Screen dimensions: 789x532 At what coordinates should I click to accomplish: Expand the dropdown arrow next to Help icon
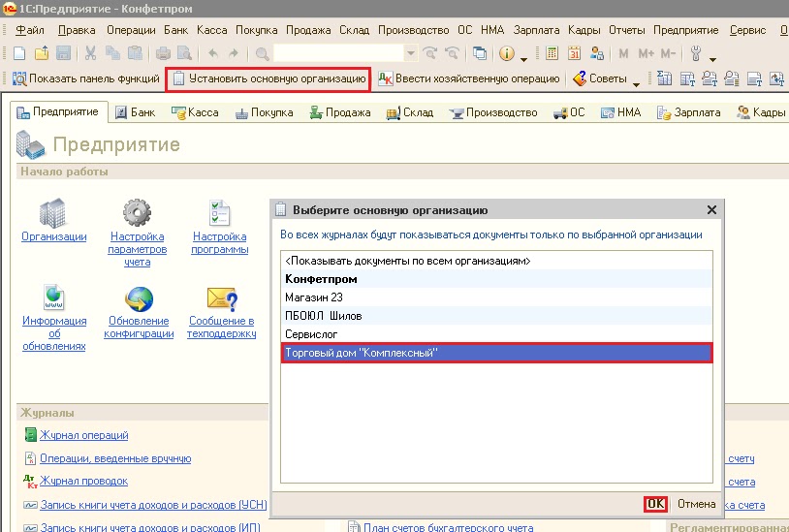(x=523, y=59)
